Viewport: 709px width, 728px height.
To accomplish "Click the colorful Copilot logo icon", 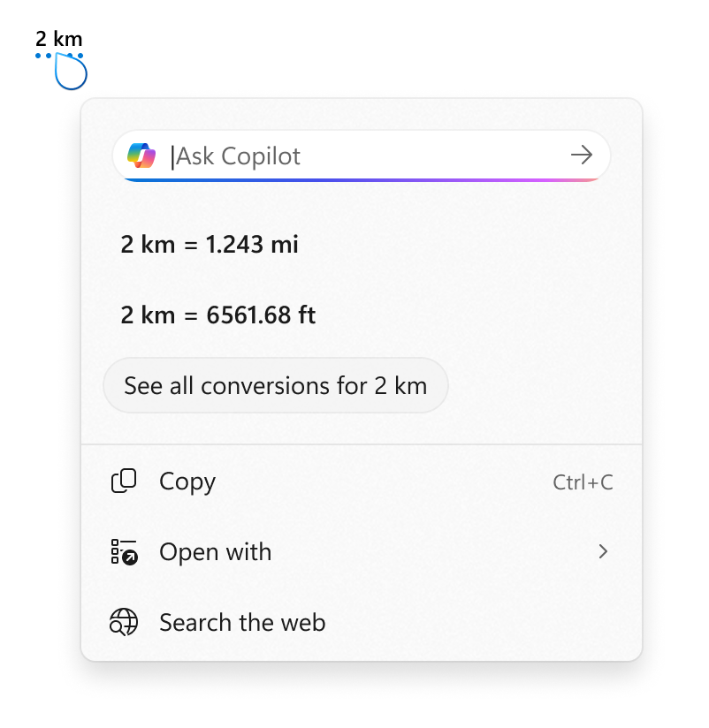I will point(141,155).
